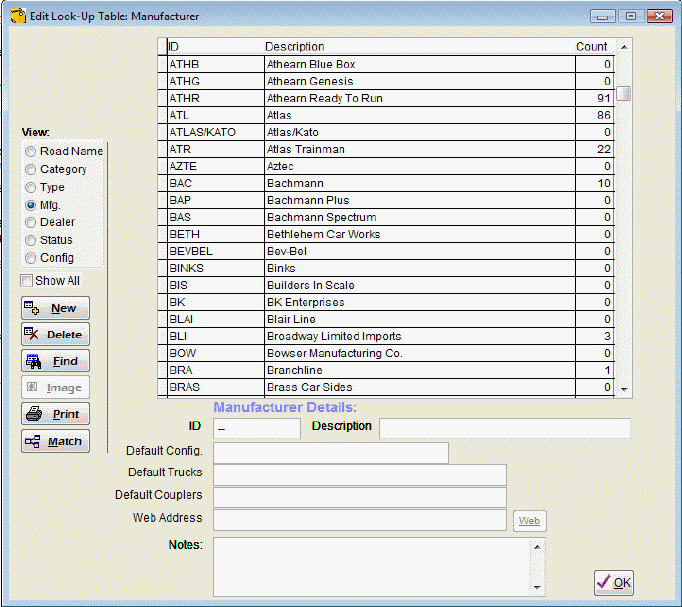This screenshot has width=682, height=607.
Task: Click count 22 in the ATR row
Action: [x=595, y=149]
